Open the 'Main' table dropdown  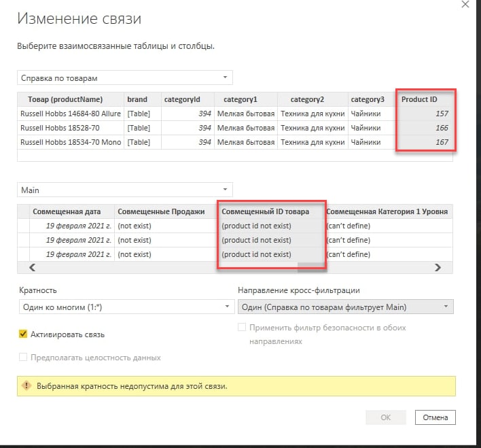point(125,190)
